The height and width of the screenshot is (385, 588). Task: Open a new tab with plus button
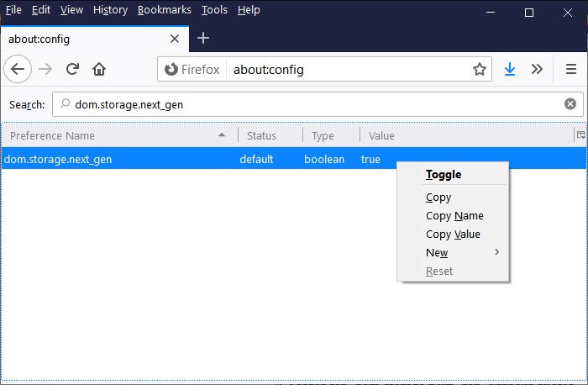pos(203,38)
